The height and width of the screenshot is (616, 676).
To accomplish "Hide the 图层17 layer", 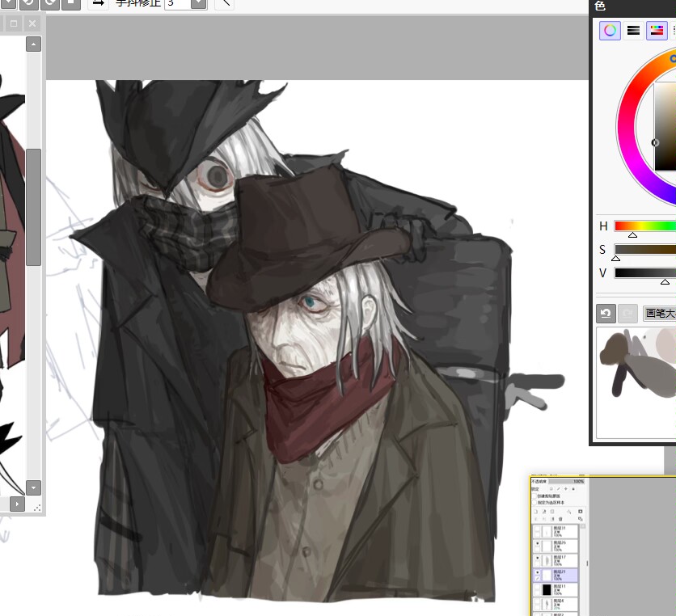I will coord(538,558).
